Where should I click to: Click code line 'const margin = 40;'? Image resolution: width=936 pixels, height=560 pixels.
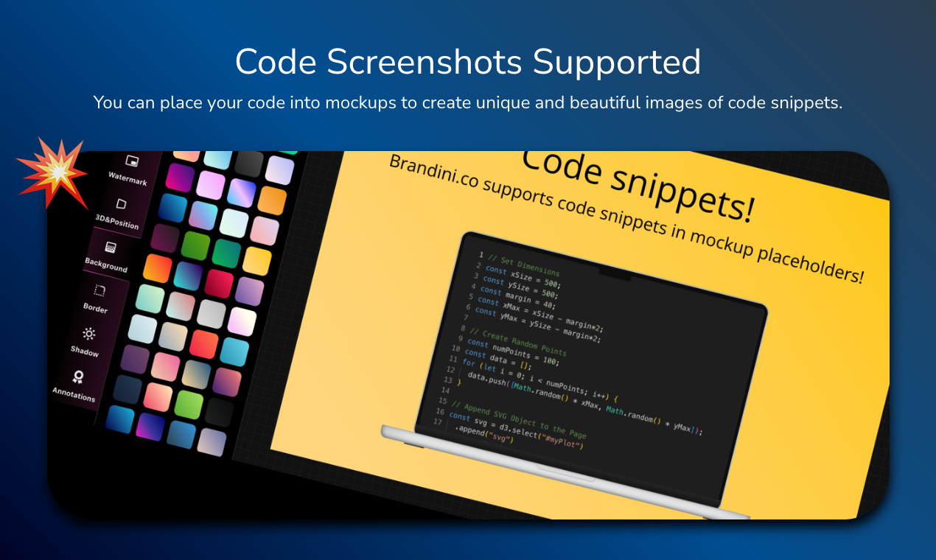(517, 296)
